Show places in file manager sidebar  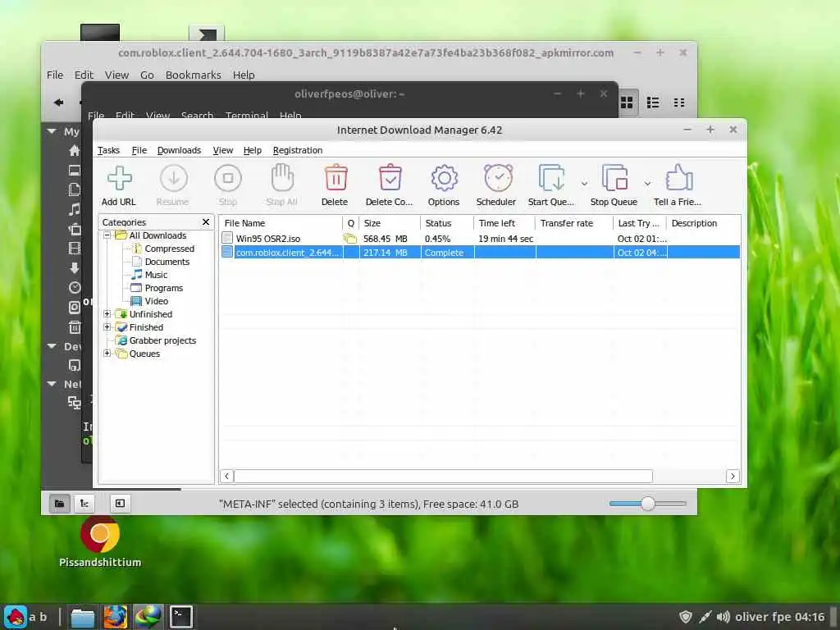[x=59, y=503]
